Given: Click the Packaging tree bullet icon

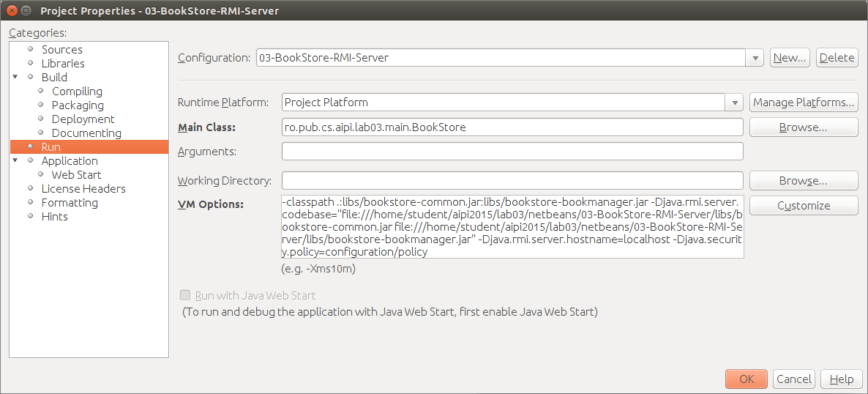Looking at the screenshot, I should 40,105.
